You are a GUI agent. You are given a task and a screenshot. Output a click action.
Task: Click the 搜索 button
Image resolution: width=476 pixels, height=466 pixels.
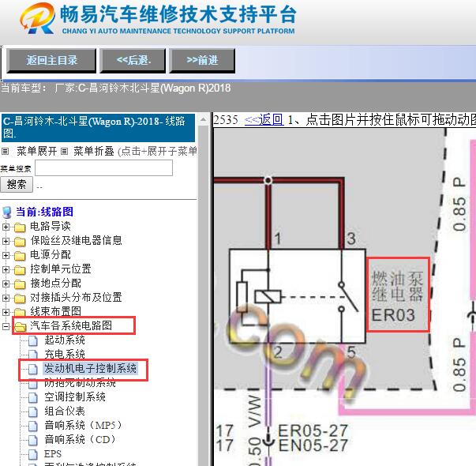[17, 184]
